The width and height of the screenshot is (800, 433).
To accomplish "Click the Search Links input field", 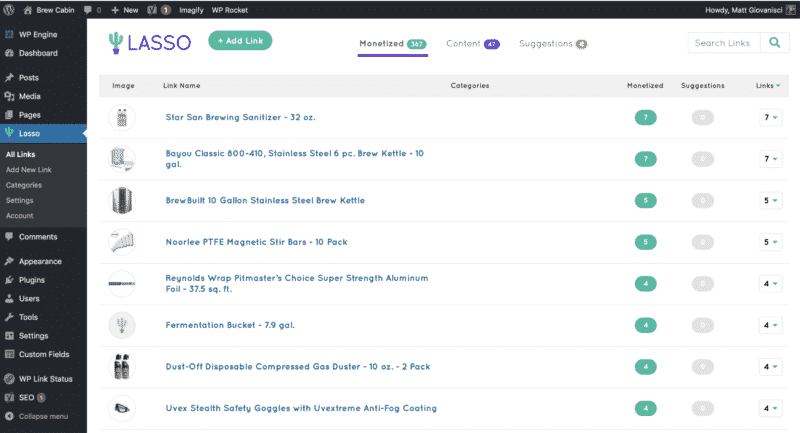I will pos(724,43).
